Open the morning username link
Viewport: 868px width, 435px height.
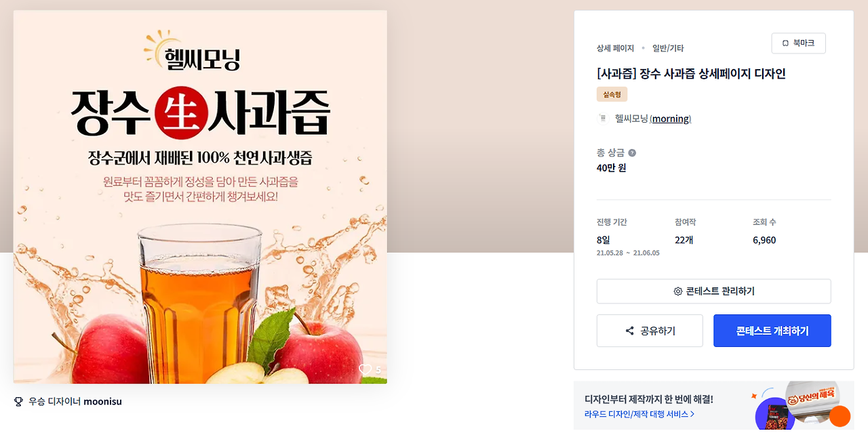pos(671,119)
